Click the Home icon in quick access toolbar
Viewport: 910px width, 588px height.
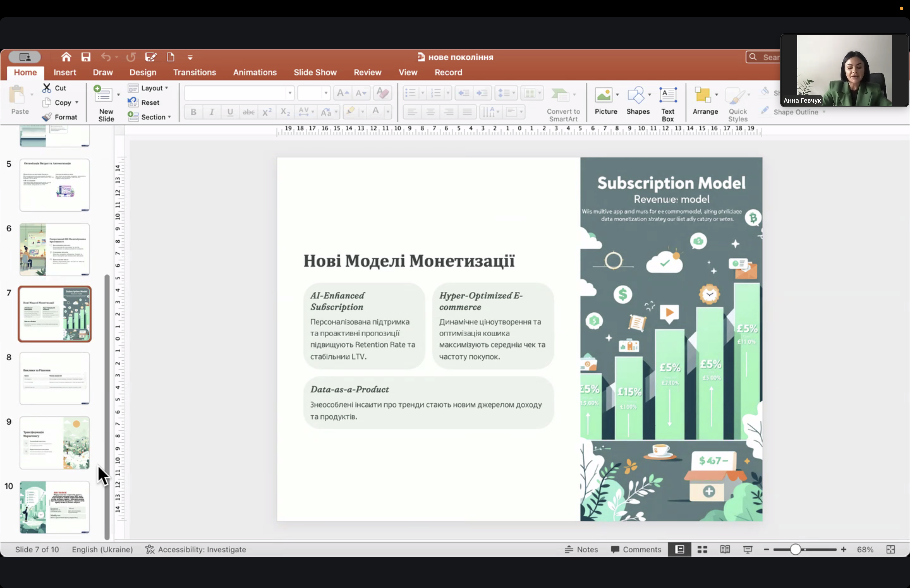(x=66, y=57)
